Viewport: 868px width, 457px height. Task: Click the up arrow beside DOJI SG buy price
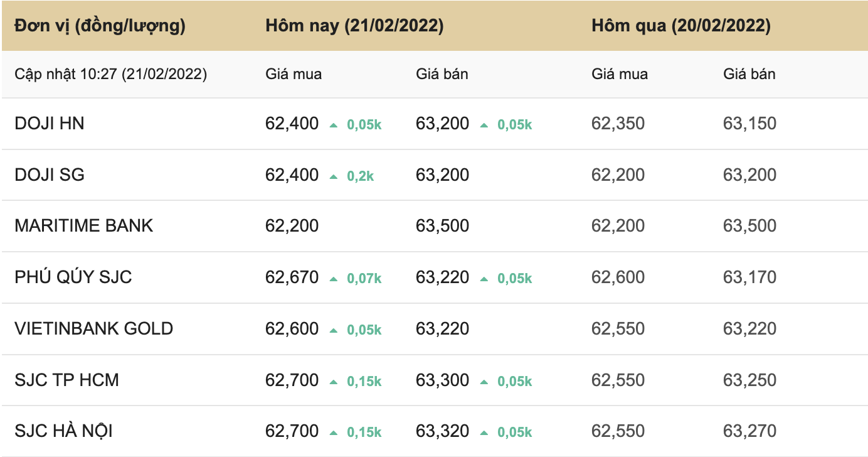click(x=334, y=176)
